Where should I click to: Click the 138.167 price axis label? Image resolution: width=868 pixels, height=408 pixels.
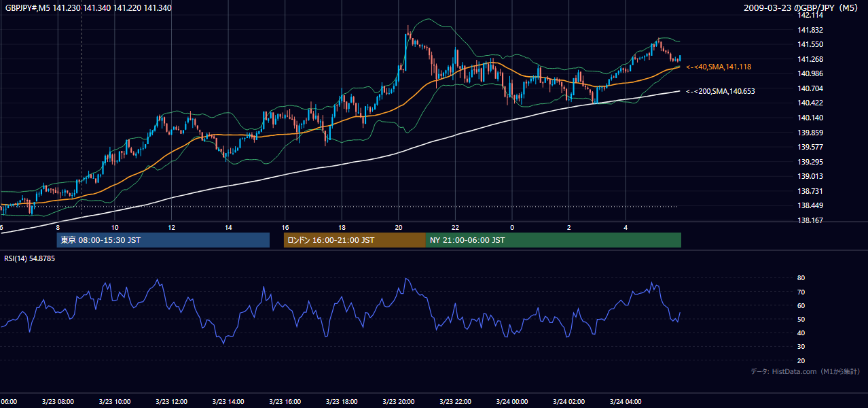[810, 220]
